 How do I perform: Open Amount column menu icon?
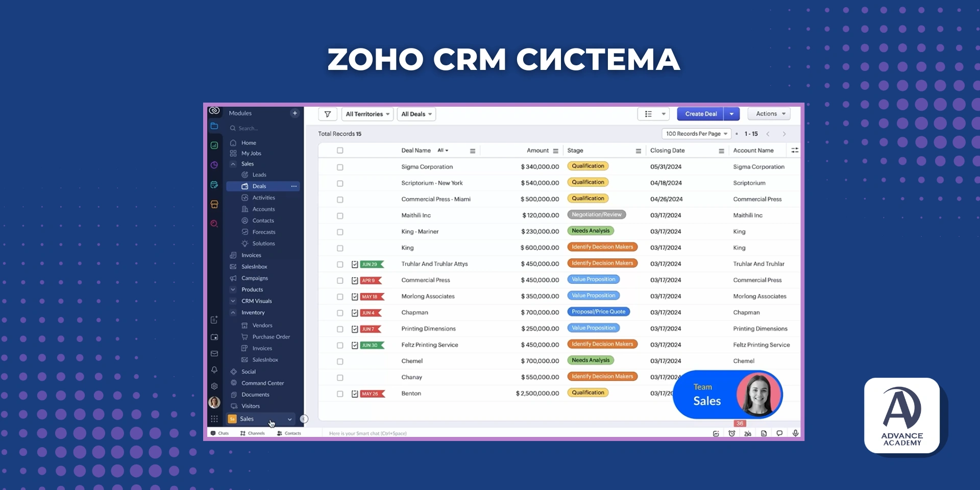[x=555, y=151]
